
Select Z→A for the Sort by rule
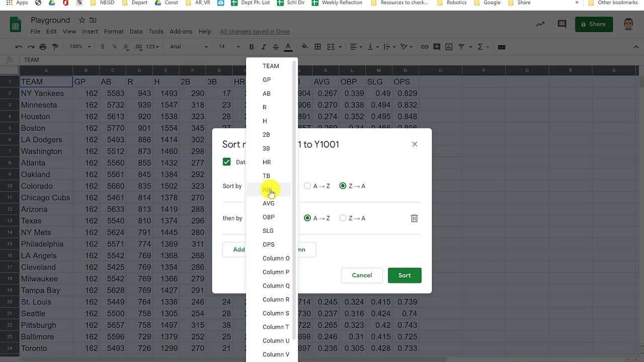point(343,186)
